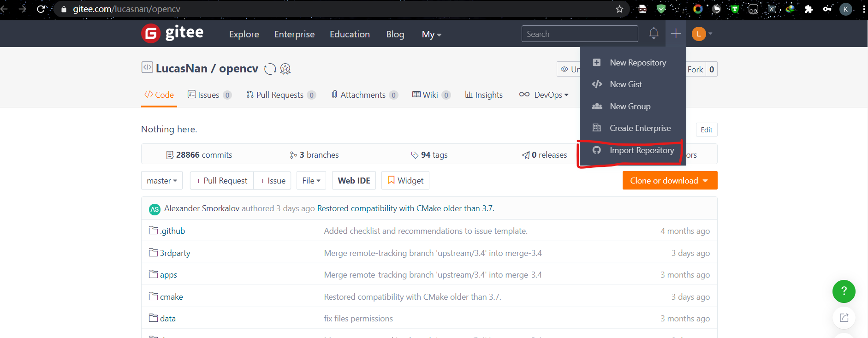Open the Pull Requests tab
Image resolution: width=868 pixels, height=338 pixels.
(281, 95)
